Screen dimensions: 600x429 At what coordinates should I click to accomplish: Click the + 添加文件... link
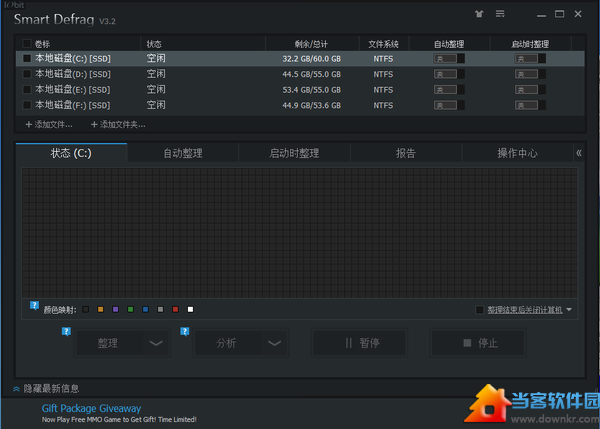[49, 125]
